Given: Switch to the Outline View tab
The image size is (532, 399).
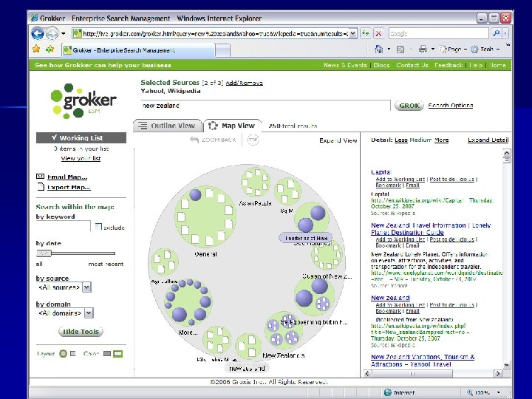Looking at the screenshot, I should (x=168, y=126).
